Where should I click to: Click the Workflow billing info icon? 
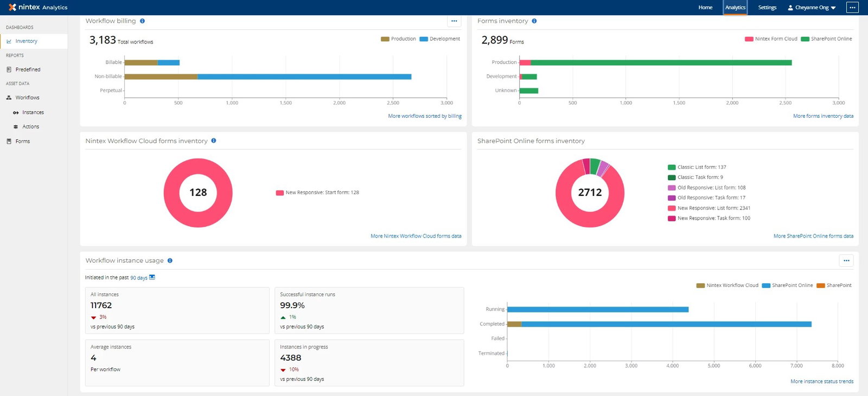(x=142, y=21)
